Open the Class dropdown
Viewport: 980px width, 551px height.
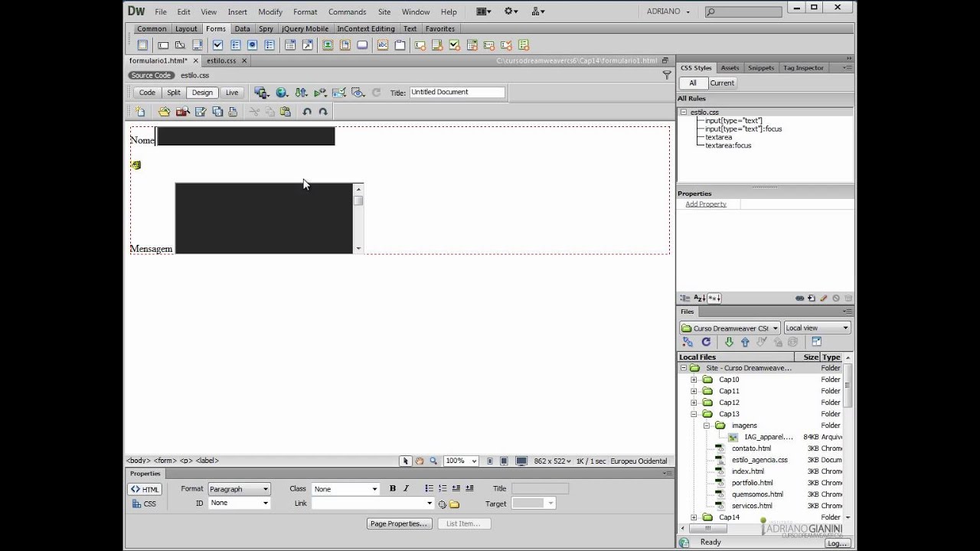tap(345, 489)
